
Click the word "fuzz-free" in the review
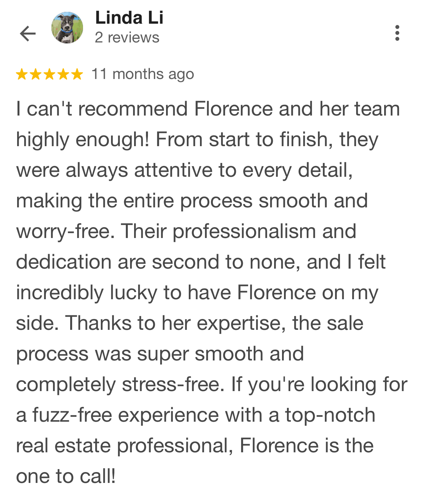(x=72, y=415)
